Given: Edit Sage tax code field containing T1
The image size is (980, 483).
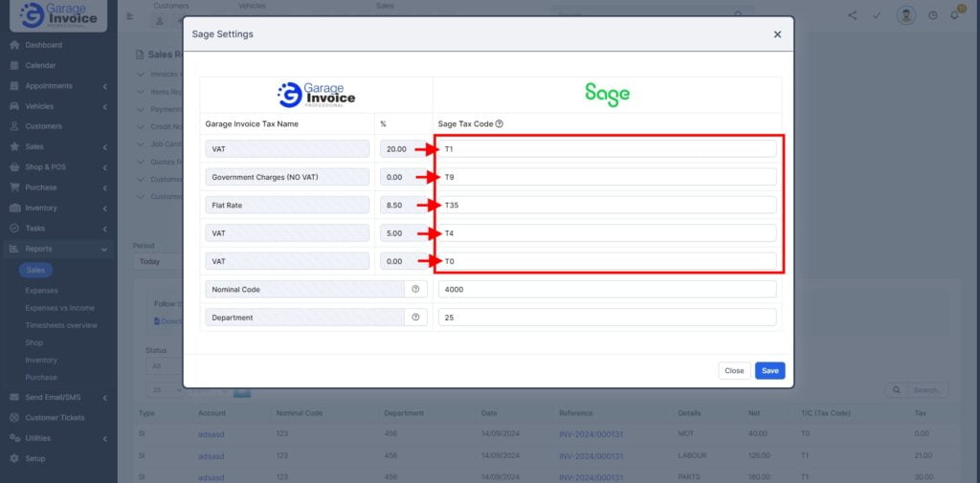Looking at the screenshot, I should 608,148.
